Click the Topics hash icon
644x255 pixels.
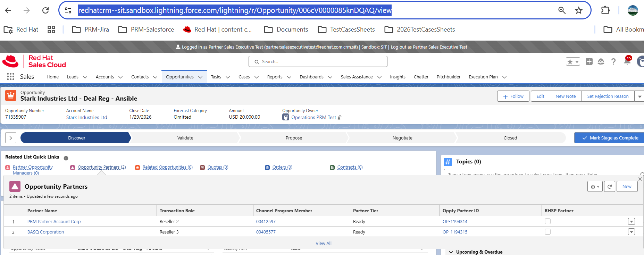coord(448,162)
